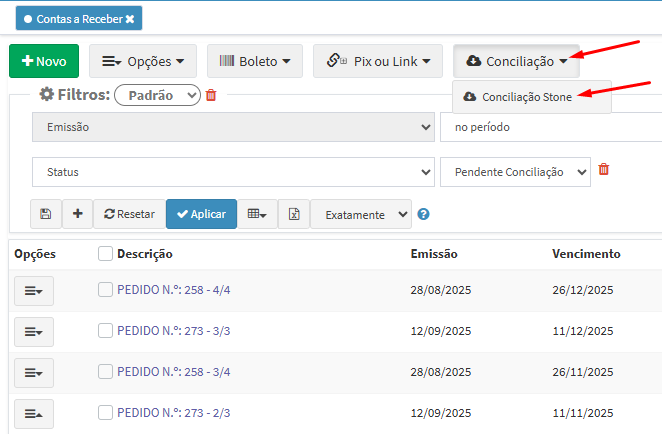
Task: Delete the Padrão filter trash icon
Action: (x=211, y=95)
